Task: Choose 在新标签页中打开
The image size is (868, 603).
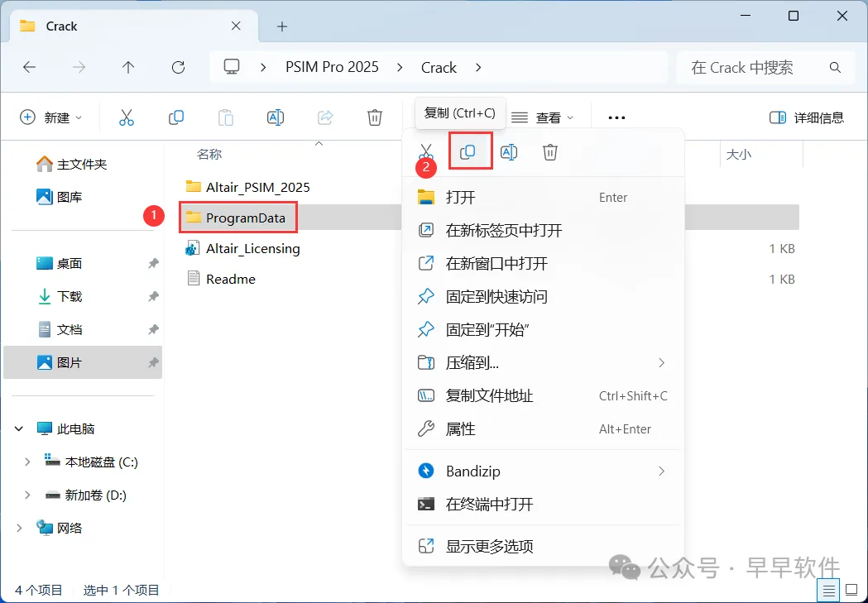Action: coord(543,230)
